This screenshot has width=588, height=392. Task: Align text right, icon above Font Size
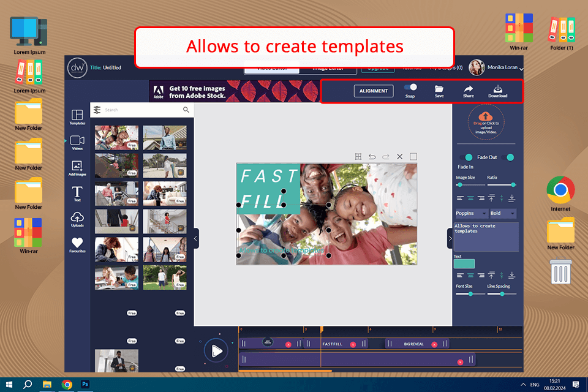(x=481, y=276)
